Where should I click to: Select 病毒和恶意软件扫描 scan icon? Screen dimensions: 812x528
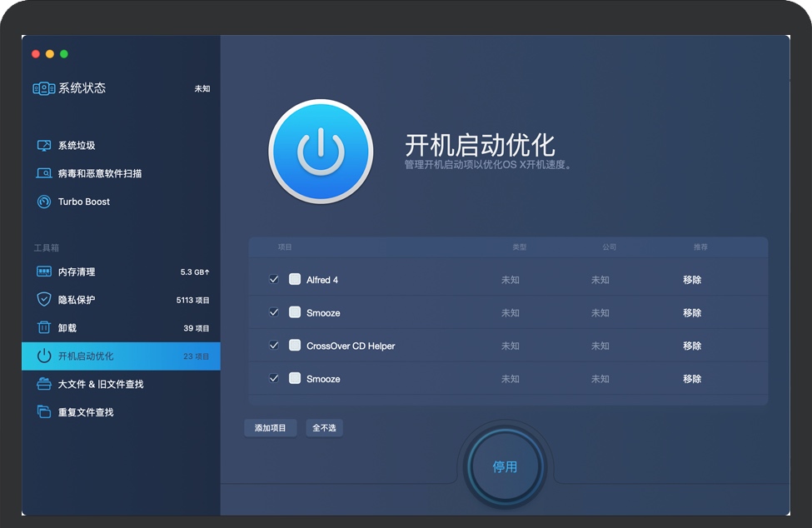[x=44, y=173]
